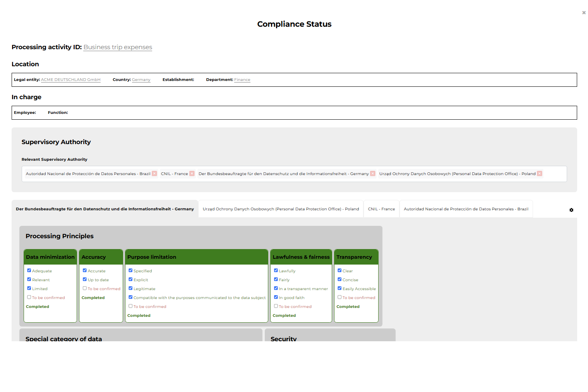Uncheck Up to date under Accuracy
The image size is (588, 392).
point(85,279)
